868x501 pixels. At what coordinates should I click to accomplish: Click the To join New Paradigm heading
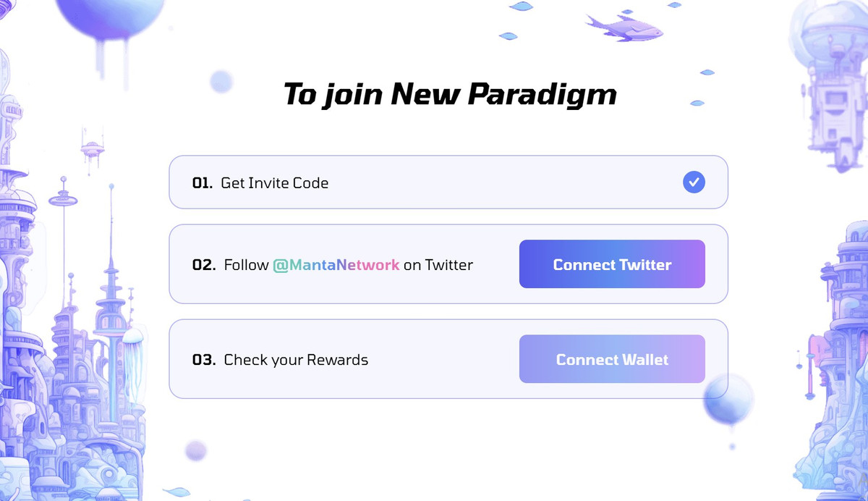(x=449, y=94)
